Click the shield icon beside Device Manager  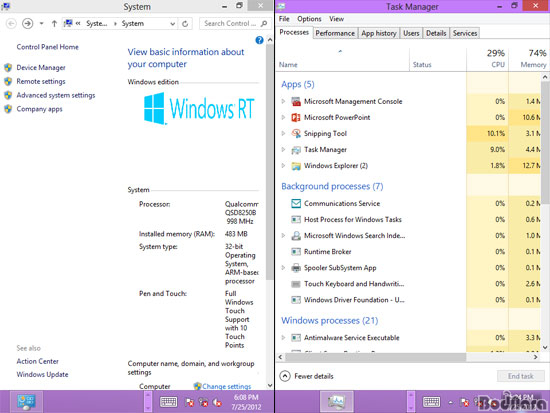coord(8,67)
